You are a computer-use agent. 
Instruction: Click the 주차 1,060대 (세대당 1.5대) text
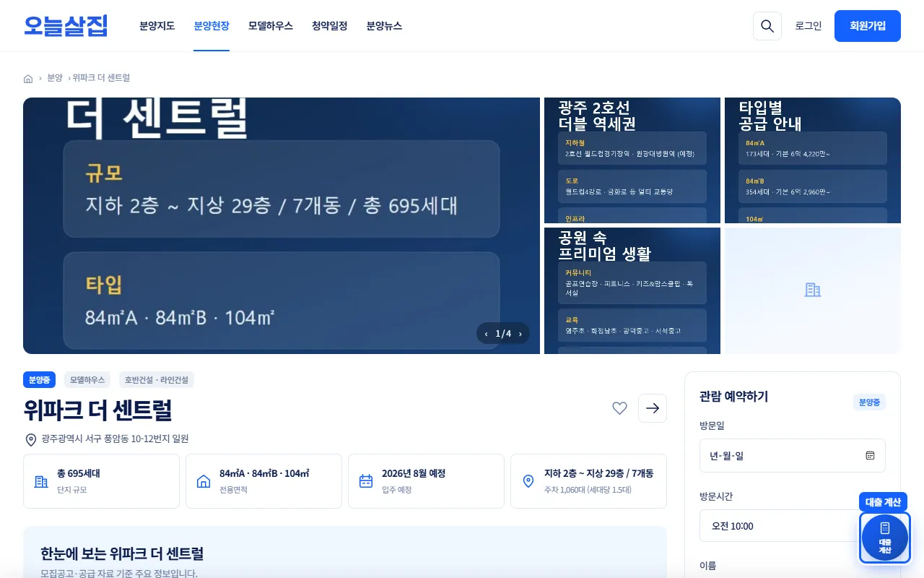pos(588,490)
